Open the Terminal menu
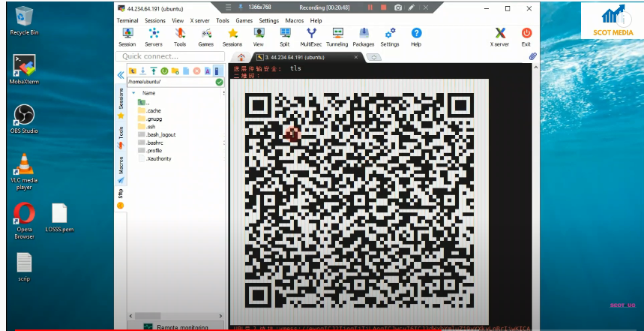644x331 pixels. click(127, 20)
